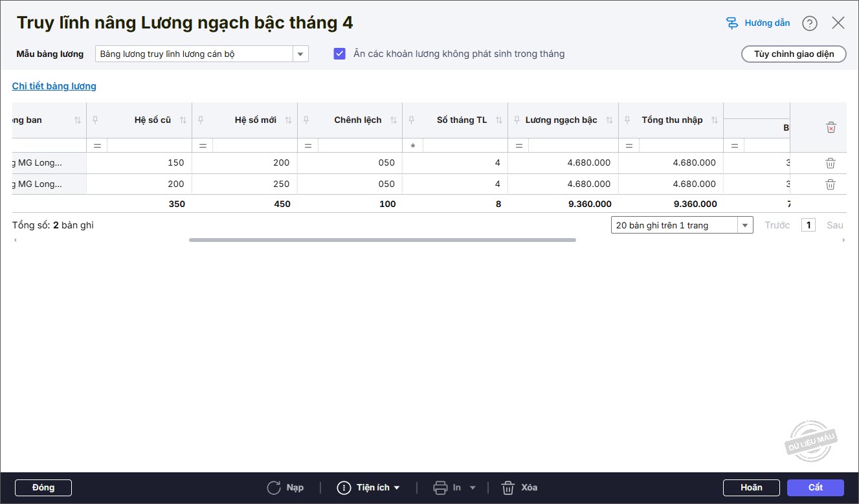The width and height of the screenshot is (859, 504).
Task: Click the question mark help icon
Action: click(x=810, y=23)
